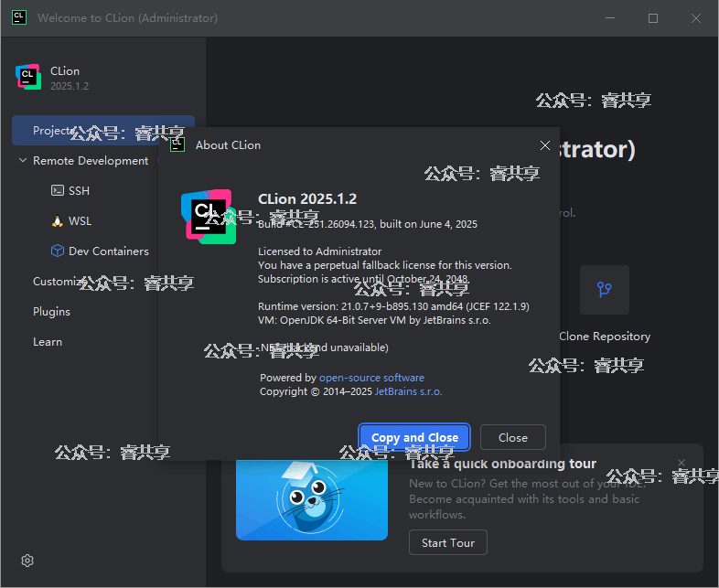The image size is (719, 588).
Task: Click the Close button in About dialog
Action: pos(512,437)
